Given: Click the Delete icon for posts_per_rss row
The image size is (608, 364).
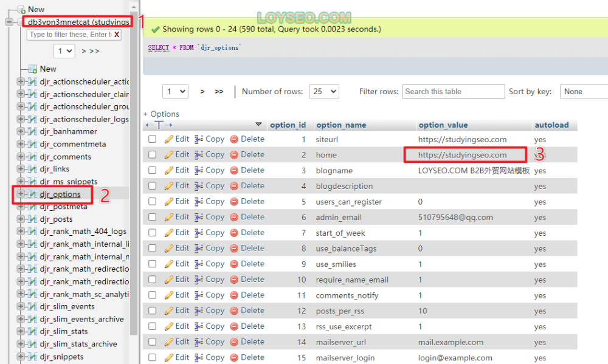Looking at the screenshot, I should coord(234,311).
